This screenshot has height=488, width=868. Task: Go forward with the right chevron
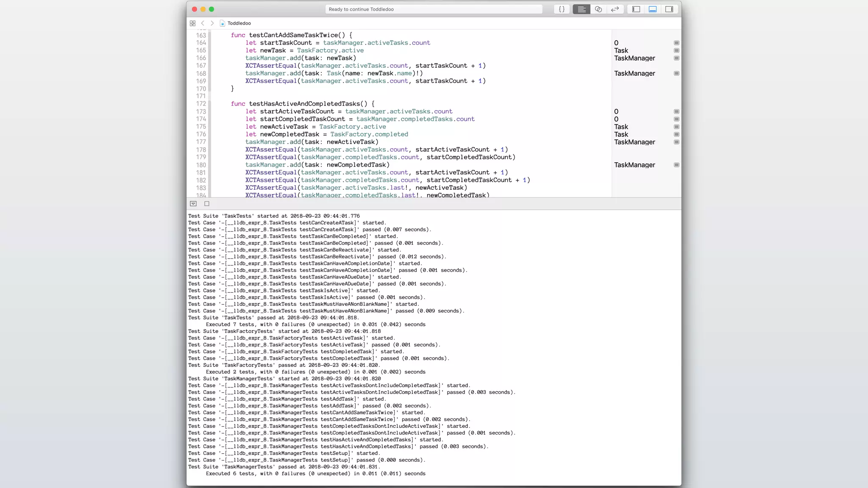tap(212, 23)
